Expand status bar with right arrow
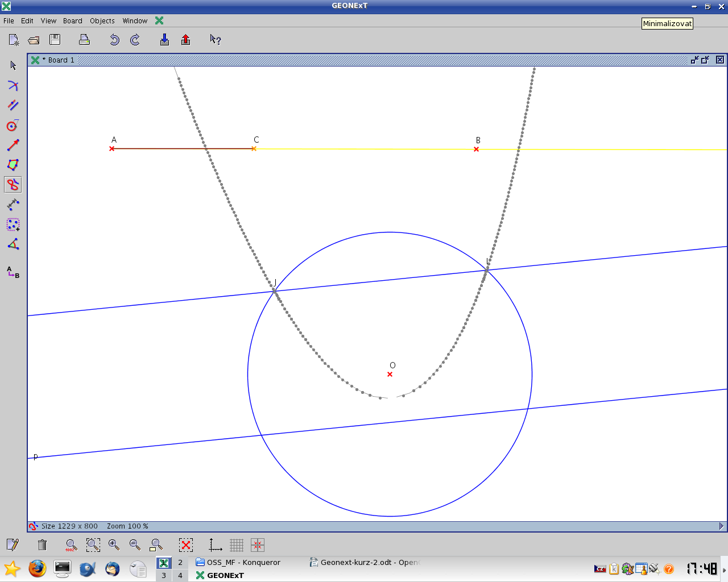This screenshot has height=582, width=728. (x=721, y=526)
